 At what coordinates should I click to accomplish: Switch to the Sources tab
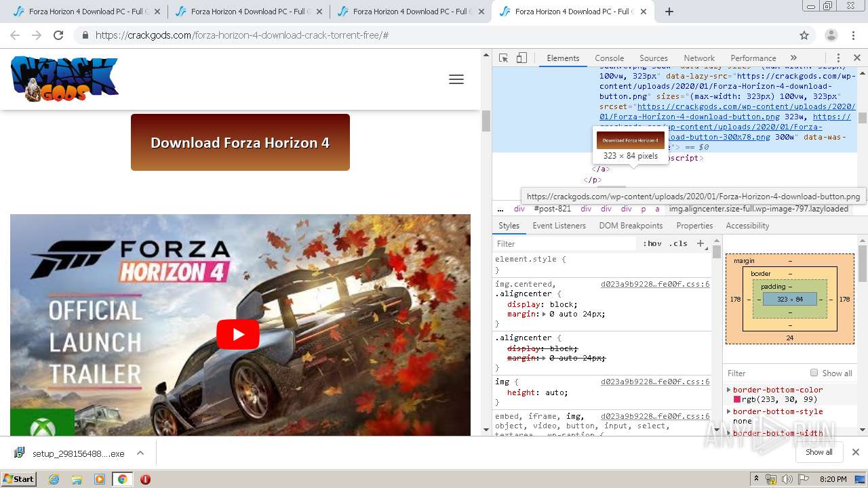pyautogui.click(x=654, y=58)
